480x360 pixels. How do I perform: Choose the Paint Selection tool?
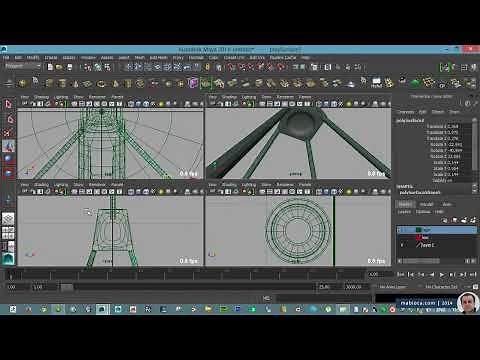[x=8, y=133]
